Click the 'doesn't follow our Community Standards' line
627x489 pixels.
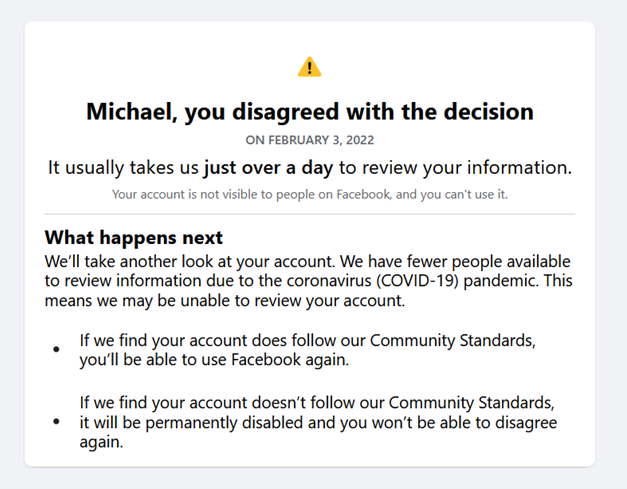pyautogui.click(x=317, y=403)
